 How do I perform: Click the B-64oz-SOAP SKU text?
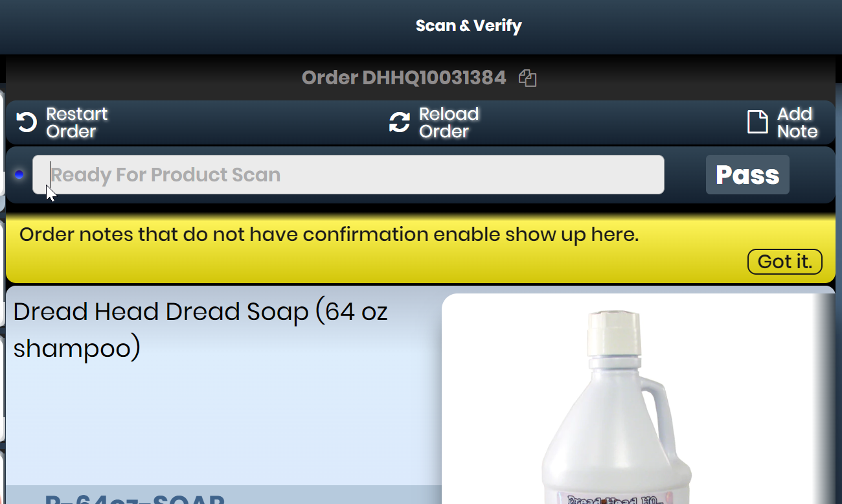135,499
